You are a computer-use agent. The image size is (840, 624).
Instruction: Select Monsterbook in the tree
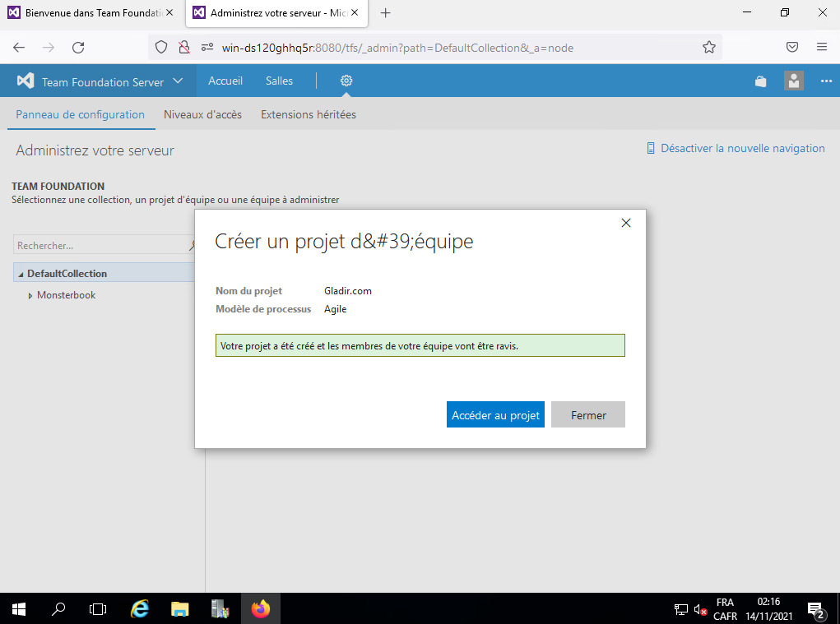point(67,295)
